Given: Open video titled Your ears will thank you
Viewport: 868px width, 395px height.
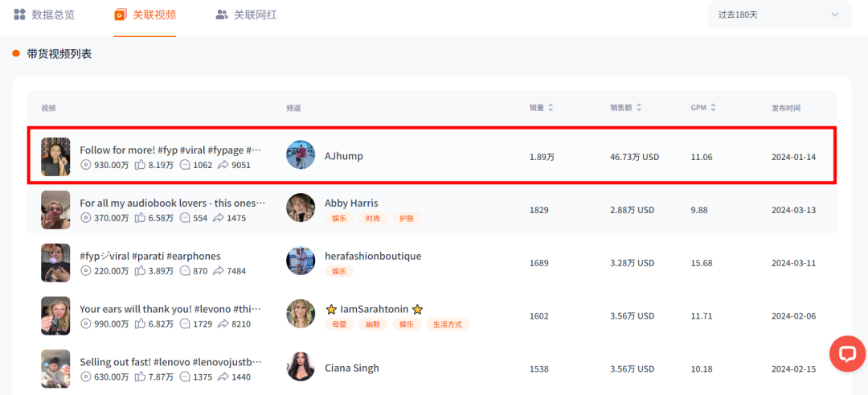Looking at the screenshot, I should coord(170,309).
